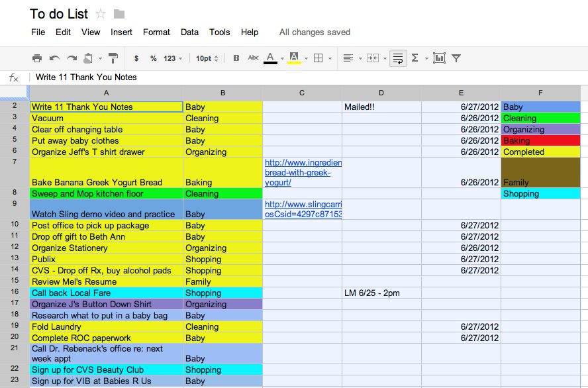Star the To do List spreadsheet
The image size is (588, 388).
click(100, 13)
